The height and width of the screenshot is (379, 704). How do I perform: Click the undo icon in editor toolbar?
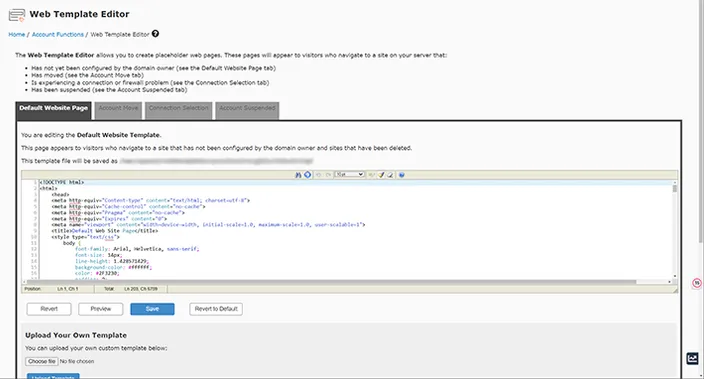[x=318, y=175]
